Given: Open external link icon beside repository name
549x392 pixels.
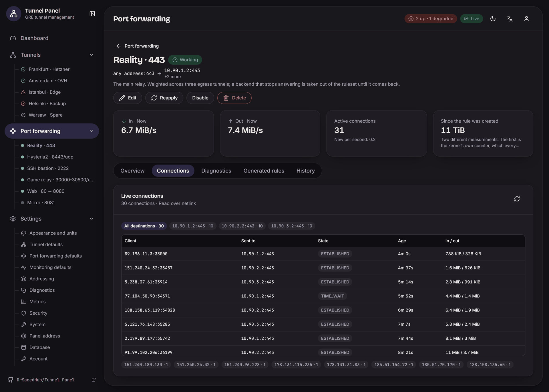Looking at the screenshot, I should [x=94, y=380].
